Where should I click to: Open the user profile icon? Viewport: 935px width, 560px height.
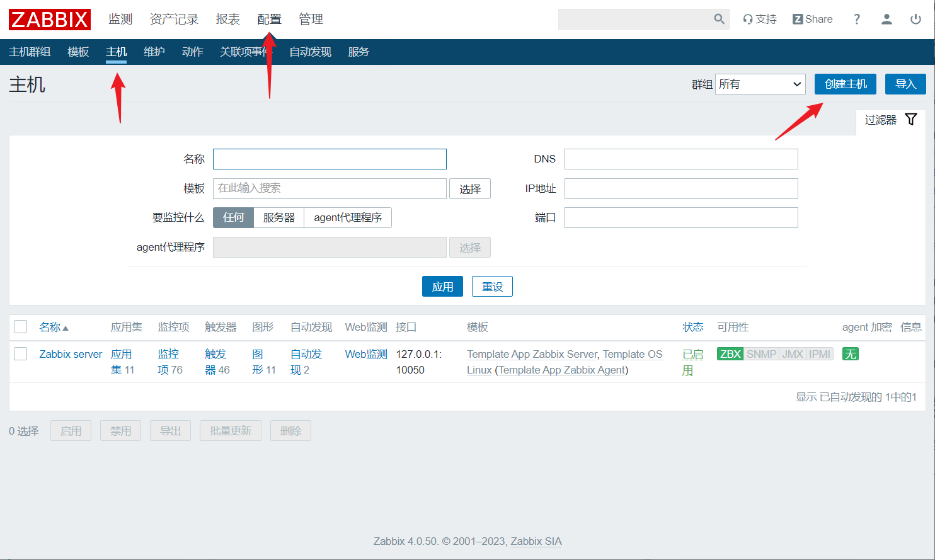(x=886, y=19)
